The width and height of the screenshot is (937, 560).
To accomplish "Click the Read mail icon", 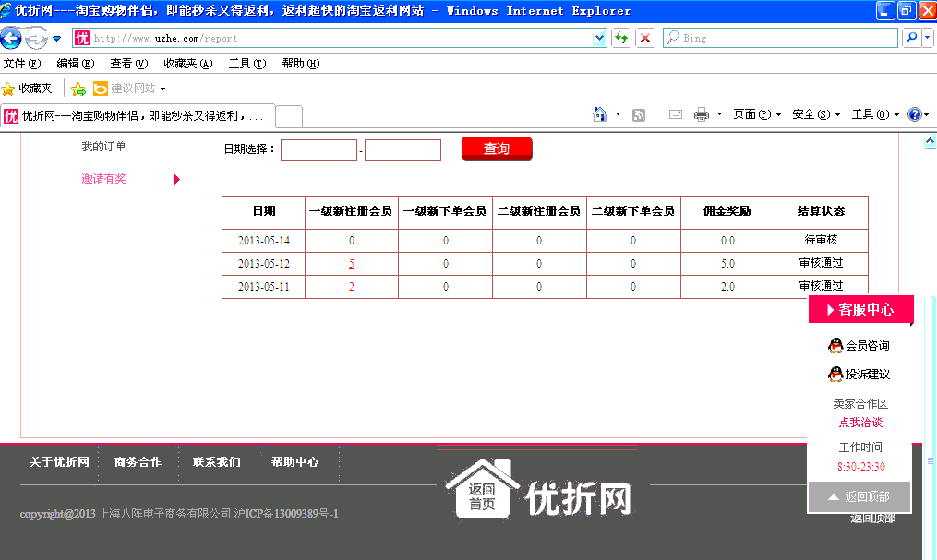I will point(675,114).
